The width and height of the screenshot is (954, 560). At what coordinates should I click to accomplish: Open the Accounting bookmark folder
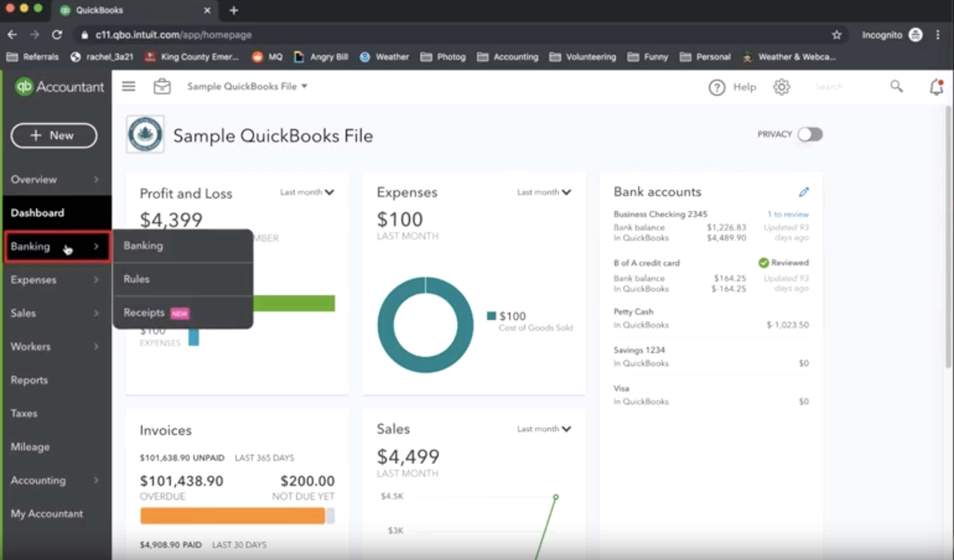point(507,57)
